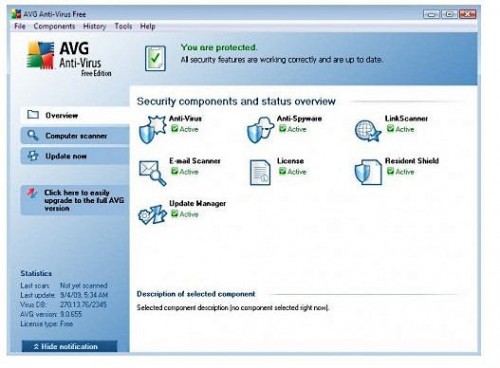Screen dimensions: 500x368
Task: Select the Anti-Virus component label
Action: pyautogui.click(x=185, y=118)
